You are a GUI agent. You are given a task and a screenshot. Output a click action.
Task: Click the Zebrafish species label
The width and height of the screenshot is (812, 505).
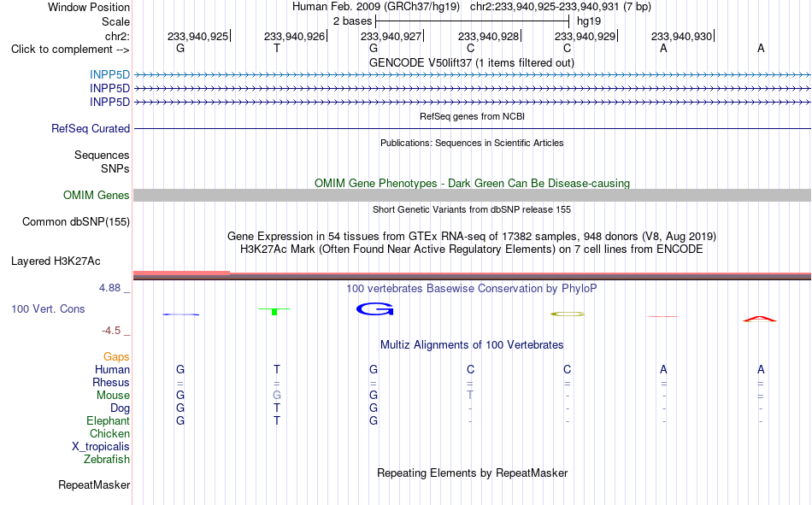coord(107,459)
